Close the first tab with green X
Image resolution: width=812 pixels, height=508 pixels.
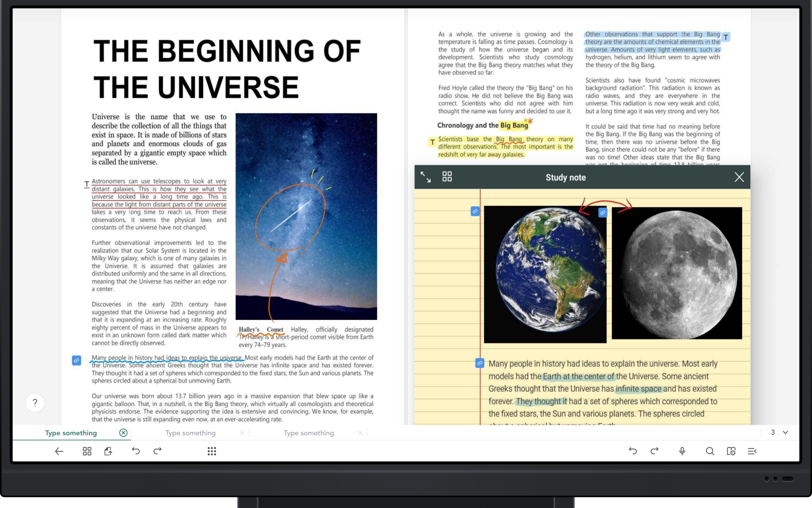(x=123, y=433)
